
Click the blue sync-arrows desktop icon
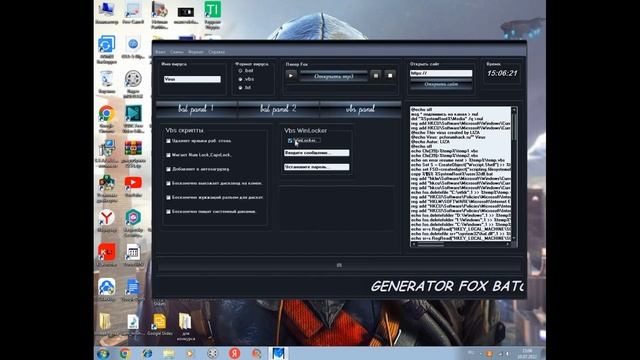[x=107, y=48]
